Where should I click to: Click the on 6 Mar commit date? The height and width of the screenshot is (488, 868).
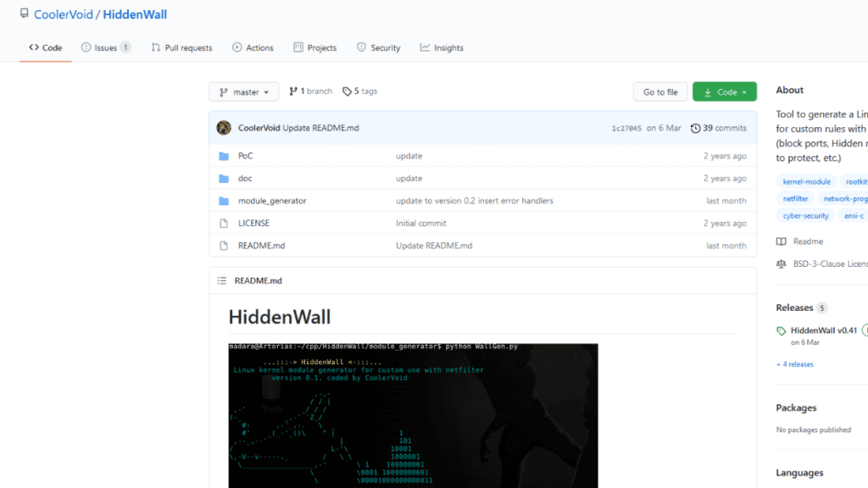[664, 128]
